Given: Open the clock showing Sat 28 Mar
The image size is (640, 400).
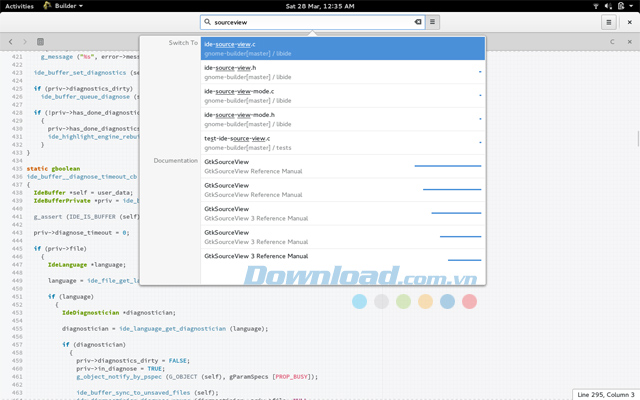Looking at the screenshot, I should 320,6.
